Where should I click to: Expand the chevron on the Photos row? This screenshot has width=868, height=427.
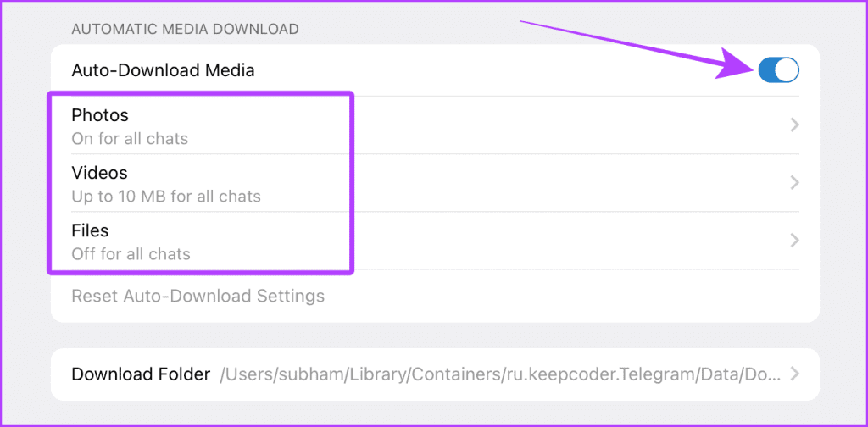[x=794, y=125]
